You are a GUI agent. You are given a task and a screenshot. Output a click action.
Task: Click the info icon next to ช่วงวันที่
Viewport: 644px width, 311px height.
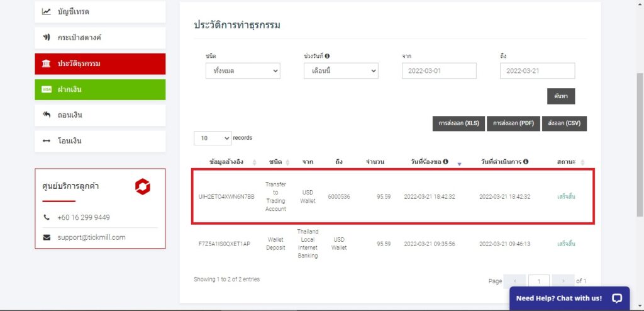tap(328, 56)
